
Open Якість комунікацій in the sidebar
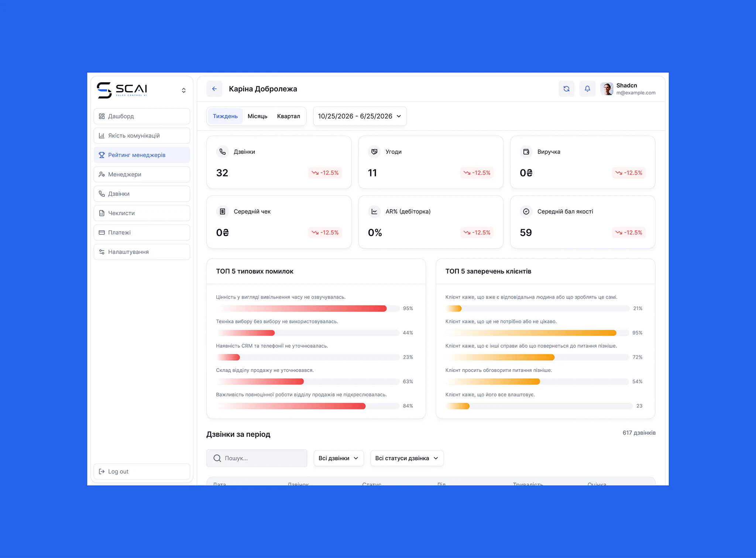point(142,136)
